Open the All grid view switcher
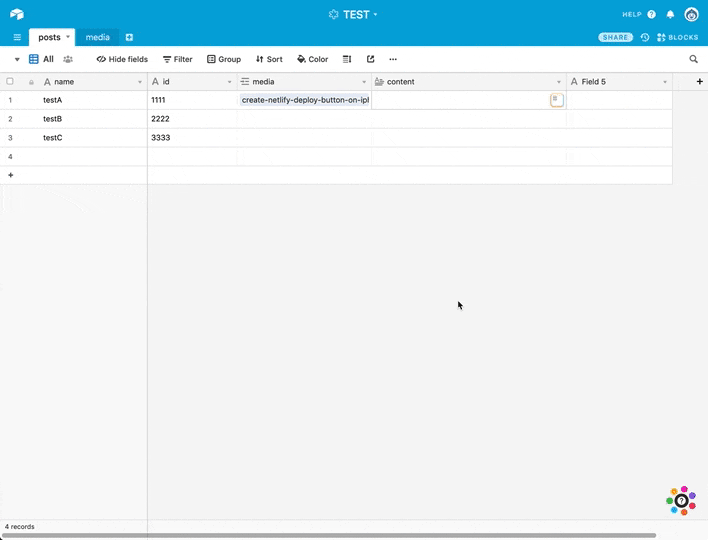The height and width of the screenshot is (540, 708). 41,59
